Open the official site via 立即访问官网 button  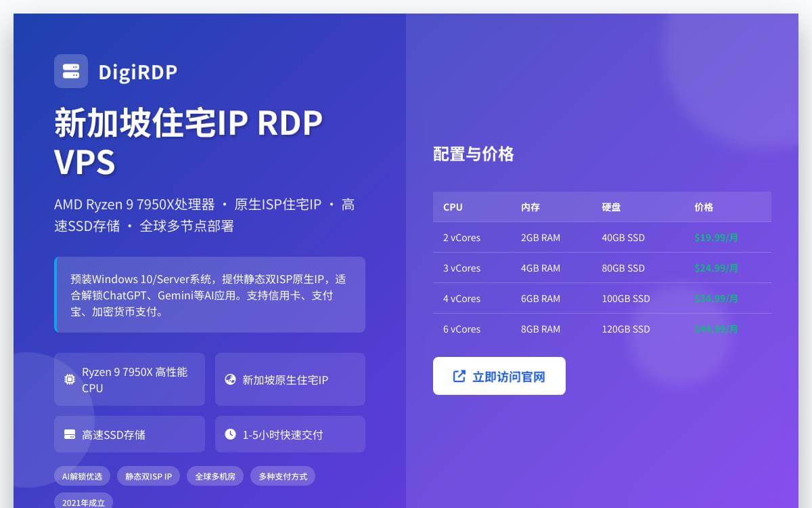tap(499, 375)
